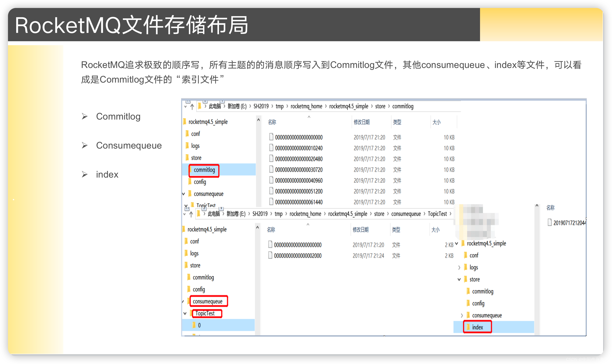612x364 pixels.
Task: Open the config folder under highlighted commitlog
Action: pyautogui.click(x=200, y=182)
